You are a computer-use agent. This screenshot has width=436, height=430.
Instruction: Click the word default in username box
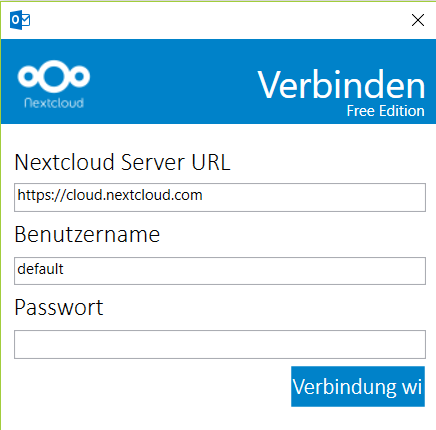pos(40,269)
